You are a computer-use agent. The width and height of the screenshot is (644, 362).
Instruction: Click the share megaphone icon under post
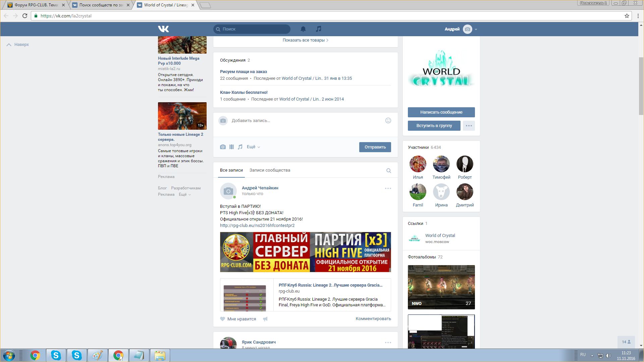pos(265,319)
